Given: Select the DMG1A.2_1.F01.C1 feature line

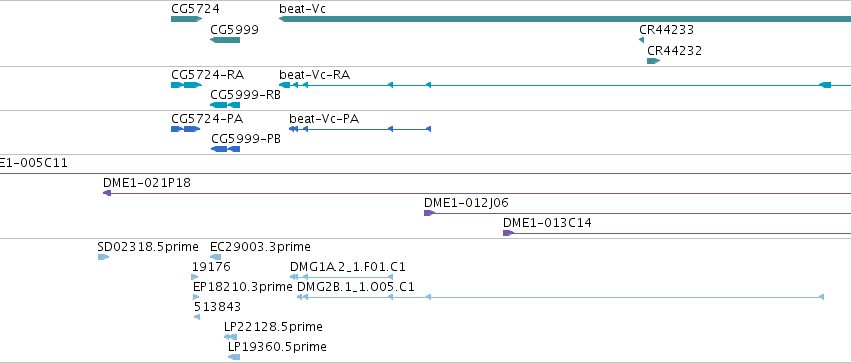Looking at the screenshot, I should click(341, 277).
